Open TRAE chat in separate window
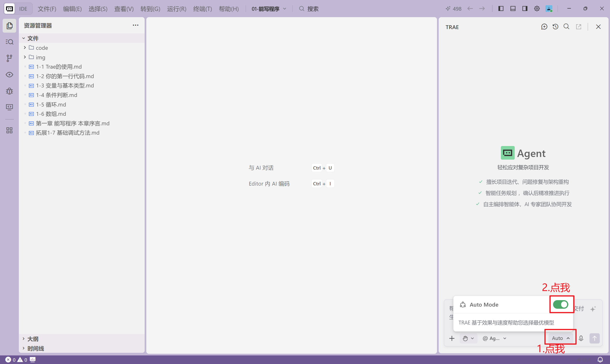Viewport: 610px width, 364px height. 579,27
